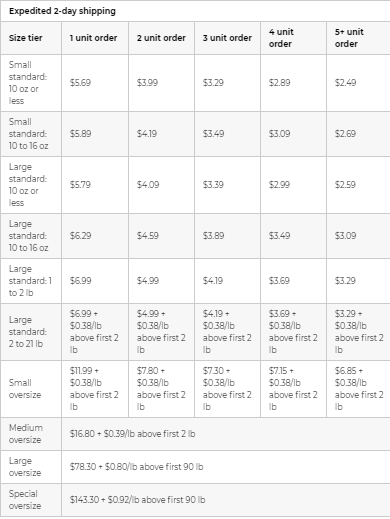
Task: Click the 'Large standard: 2 to 21 lb' label
Action: 28,332
